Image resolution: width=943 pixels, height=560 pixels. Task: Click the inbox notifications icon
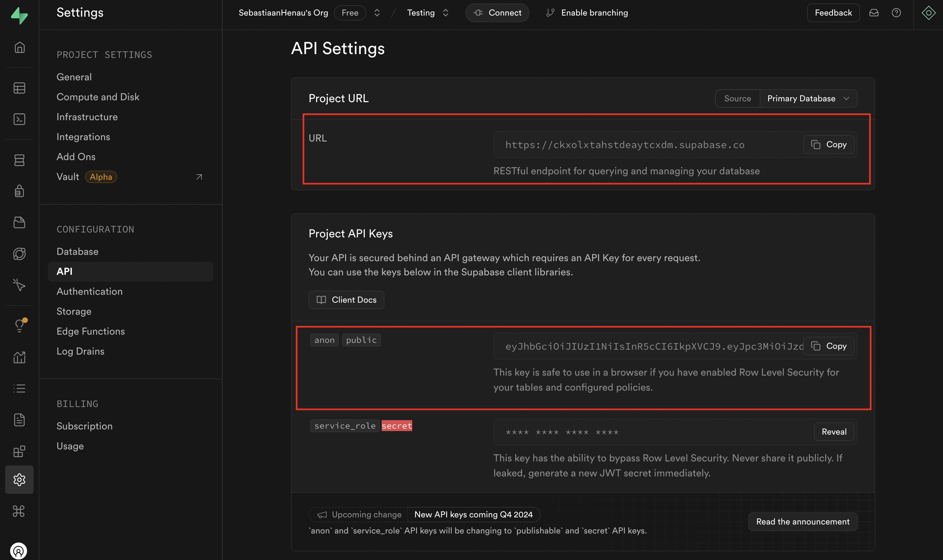(x=874, y=13)
